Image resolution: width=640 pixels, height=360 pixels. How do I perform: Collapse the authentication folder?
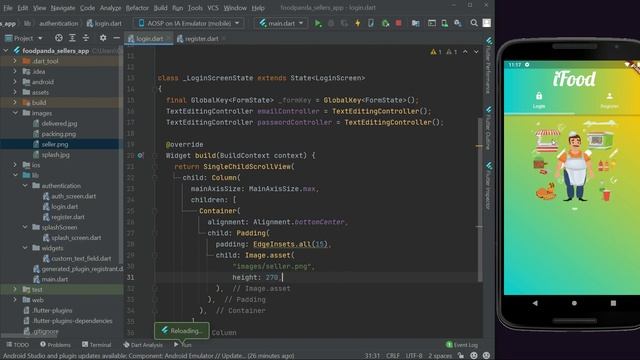25,185
